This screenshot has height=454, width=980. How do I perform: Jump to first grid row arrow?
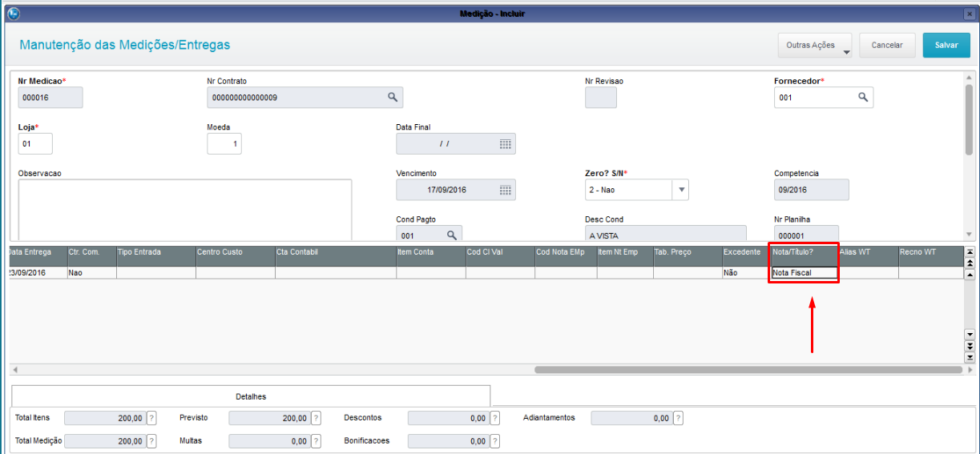(x=970, y=251)
